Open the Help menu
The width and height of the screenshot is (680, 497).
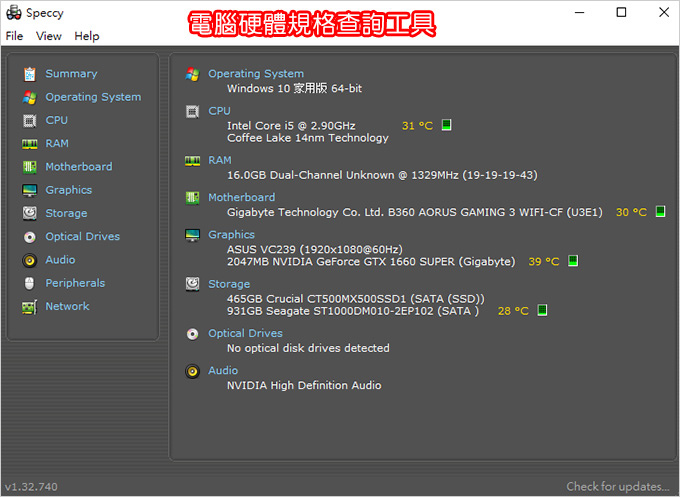tap(87, 36)
